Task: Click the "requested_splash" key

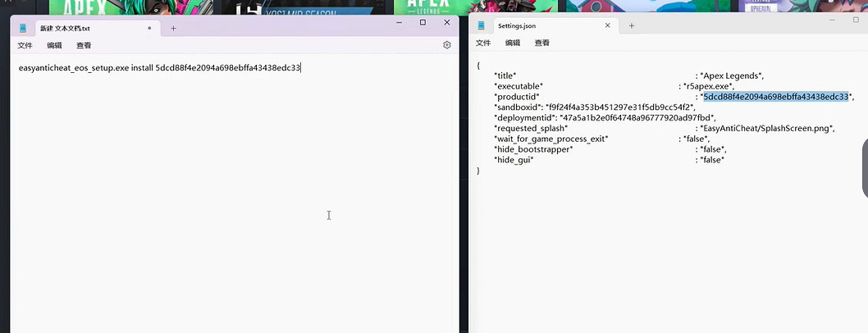Action: 531,128
